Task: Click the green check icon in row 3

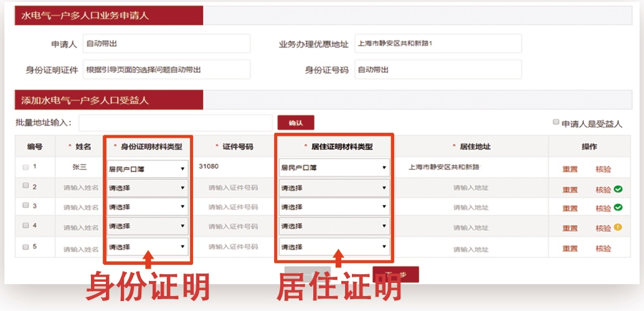Action: pos(618,208)
